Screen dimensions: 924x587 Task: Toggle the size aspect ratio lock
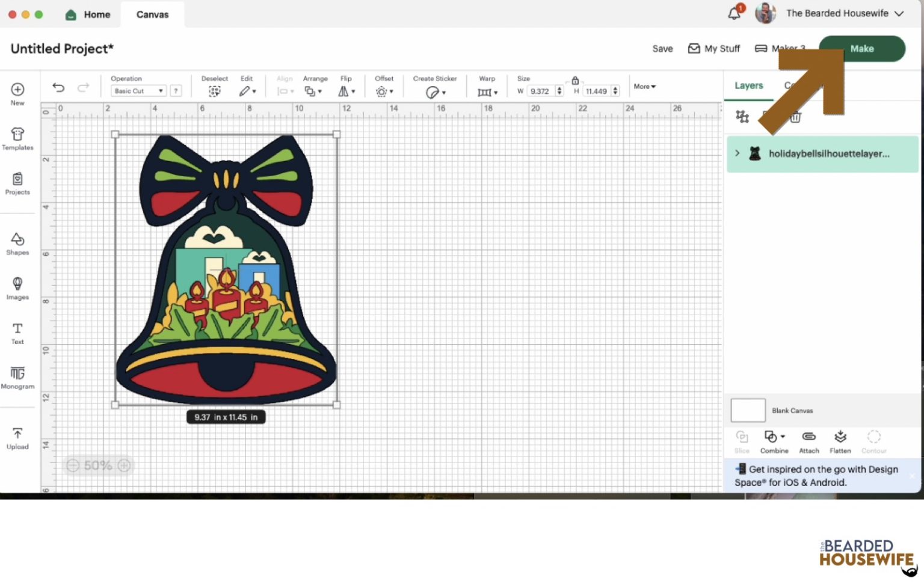574,81
